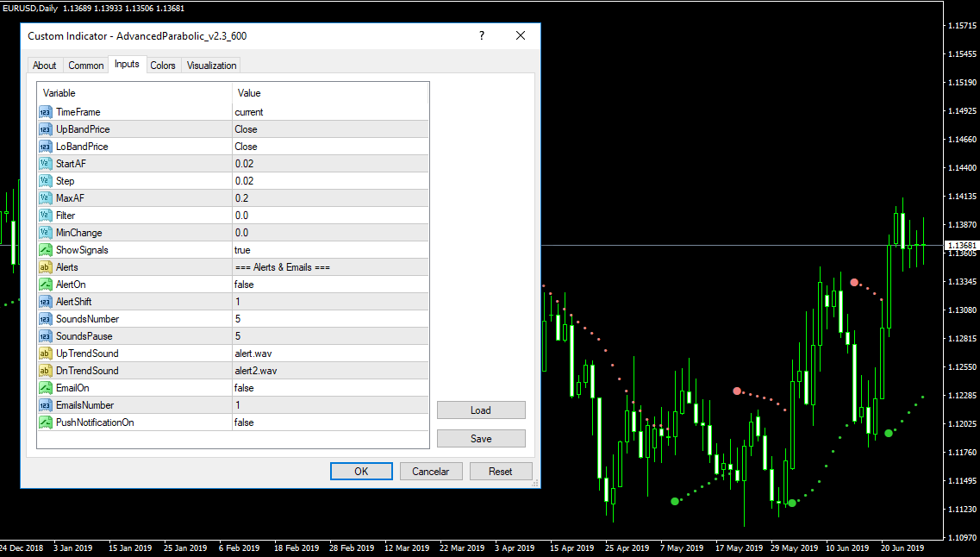Click the MinChange variable name

tap(78, 233)
